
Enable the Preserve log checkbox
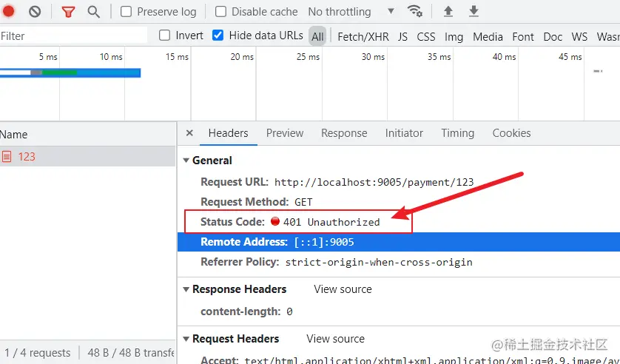pyautogui.click(x=127, y=12)
